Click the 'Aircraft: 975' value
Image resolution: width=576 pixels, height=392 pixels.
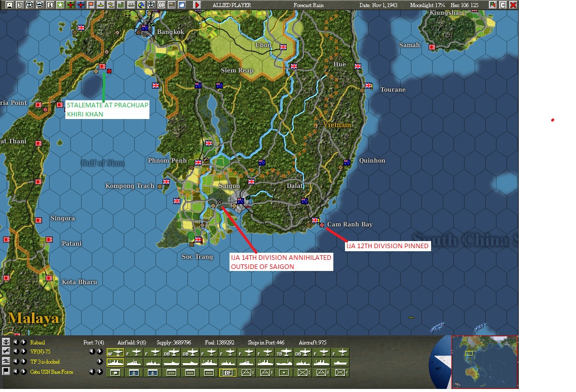point(313,342)
